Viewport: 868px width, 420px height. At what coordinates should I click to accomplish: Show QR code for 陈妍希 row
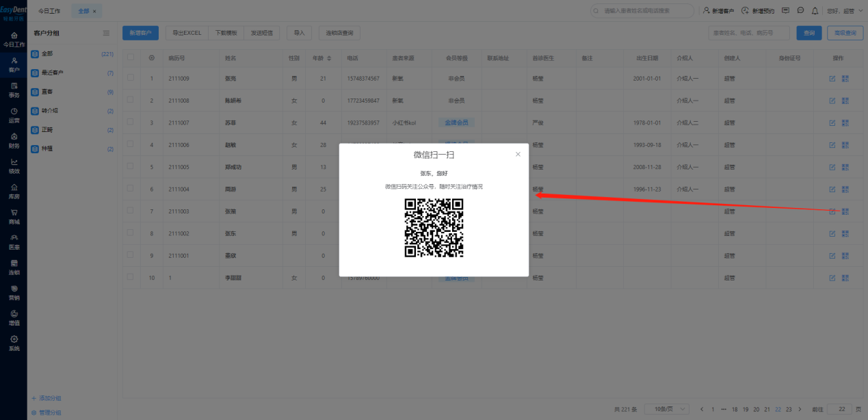(845, 101)
